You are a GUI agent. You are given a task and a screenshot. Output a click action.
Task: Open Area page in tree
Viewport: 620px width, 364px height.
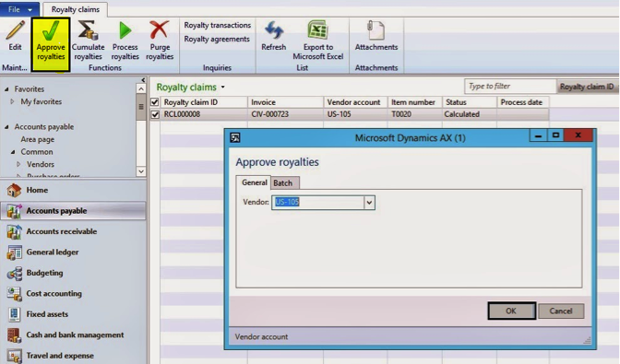[x=38, y=139]
